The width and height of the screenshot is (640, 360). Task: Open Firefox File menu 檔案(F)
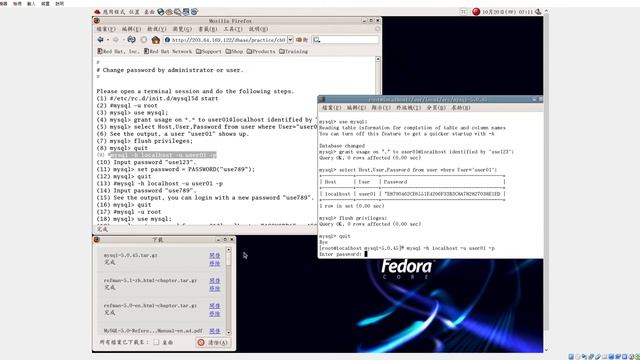(106, 29)
